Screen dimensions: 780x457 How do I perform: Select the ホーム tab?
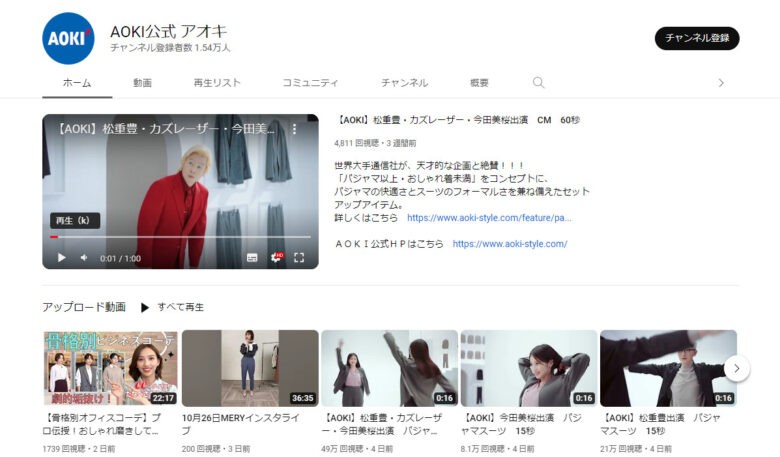(77, 83)
